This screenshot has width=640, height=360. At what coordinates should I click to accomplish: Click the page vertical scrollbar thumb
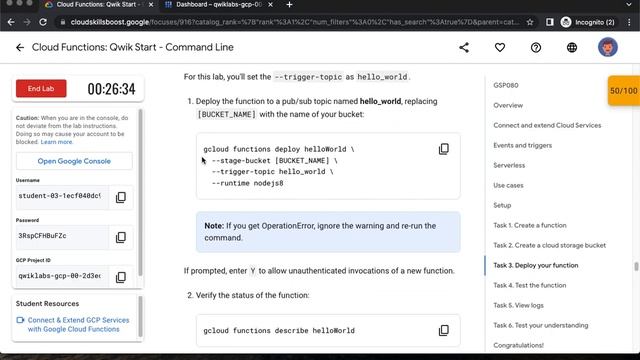[636, 267]
